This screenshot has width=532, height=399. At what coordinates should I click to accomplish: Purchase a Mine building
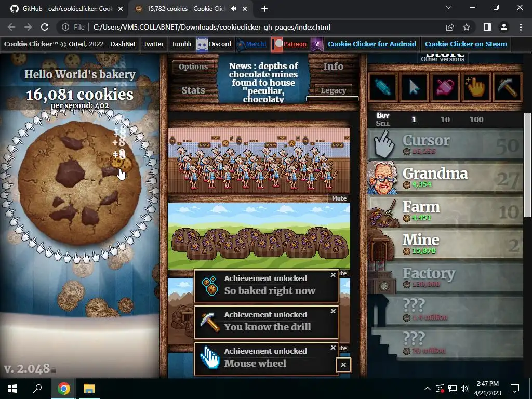pos(445,245)
